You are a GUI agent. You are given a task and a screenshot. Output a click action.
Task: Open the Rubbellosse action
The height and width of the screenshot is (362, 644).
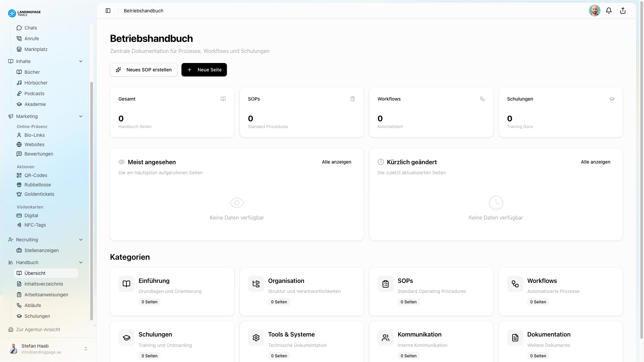pos(37,185)
